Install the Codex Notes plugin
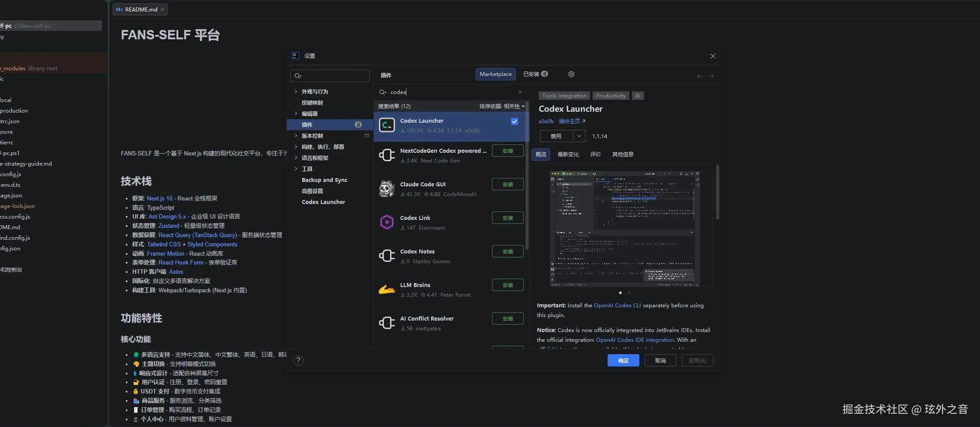This screenshot has height=427, width=980. (x=508, y=252)
